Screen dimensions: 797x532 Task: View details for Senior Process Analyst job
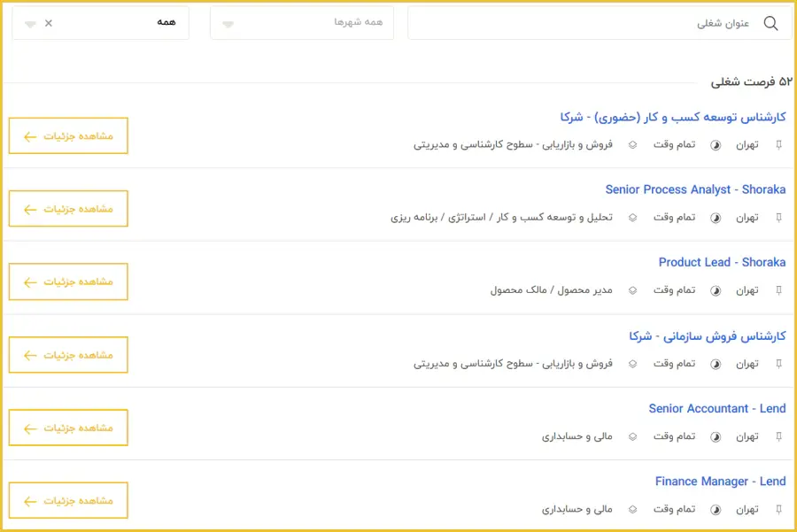pos(68,209)
